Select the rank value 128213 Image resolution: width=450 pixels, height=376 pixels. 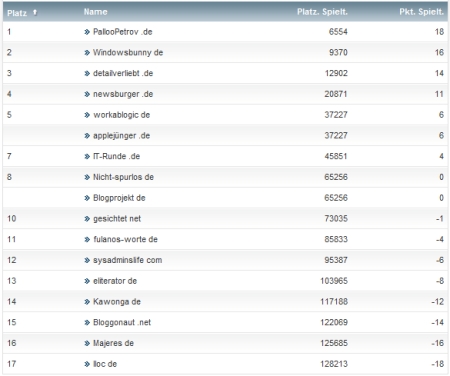point(334,364)
